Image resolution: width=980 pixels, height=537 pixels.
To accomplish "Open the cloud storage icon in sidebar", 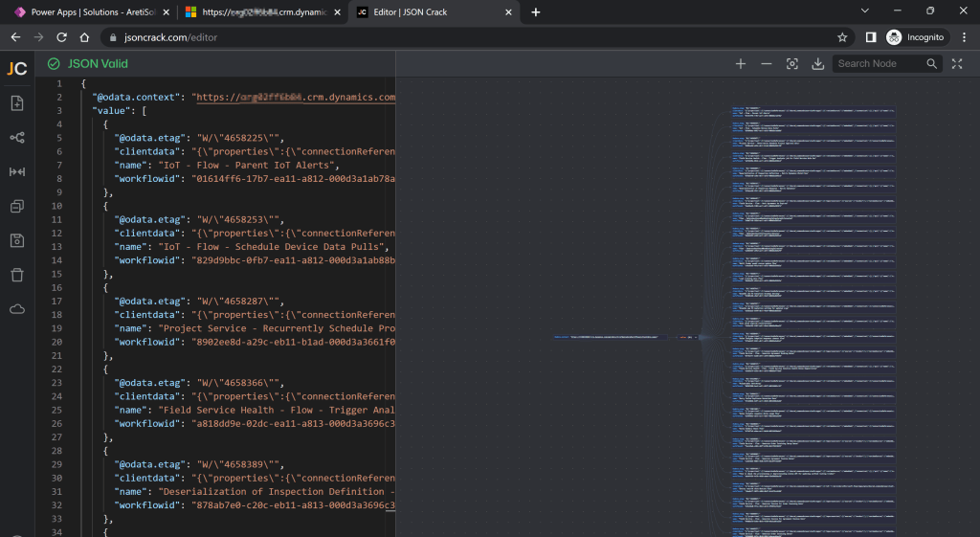I will click(x=17, y=309).
